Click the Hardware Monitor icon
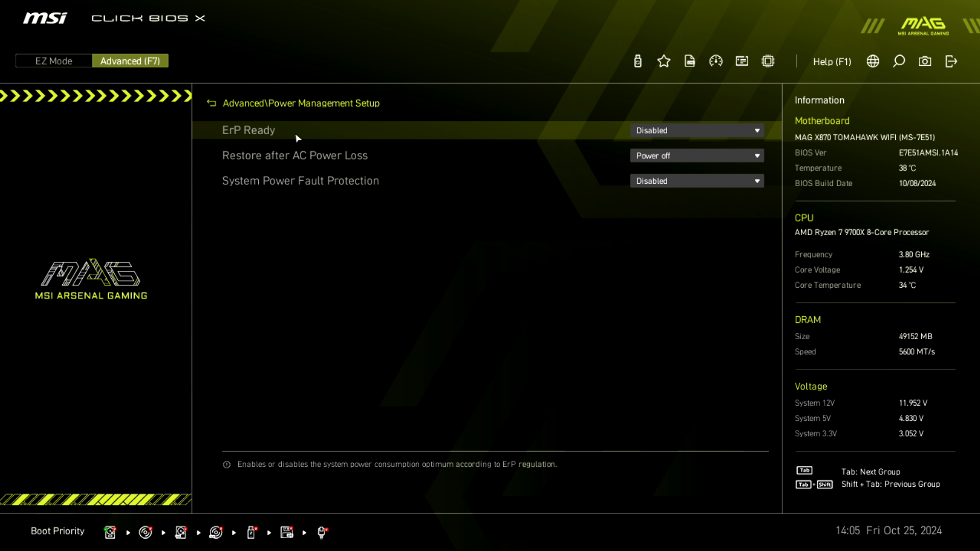The image size is (980, 551). [716, 61]
